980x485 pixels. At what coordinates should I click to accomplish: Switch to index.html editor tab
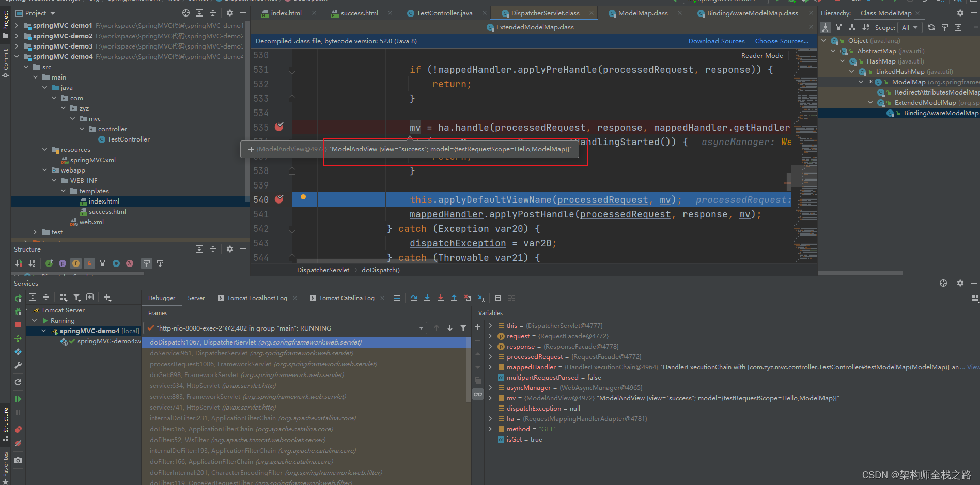[286, 13]
